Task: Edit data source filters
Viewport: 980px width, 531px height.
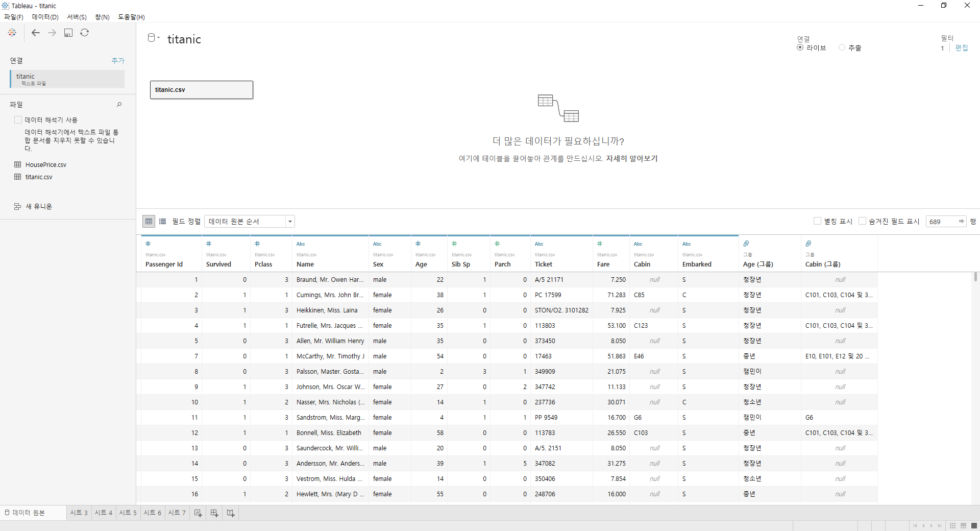Action: pyautogui.click(x=962, y=47)
